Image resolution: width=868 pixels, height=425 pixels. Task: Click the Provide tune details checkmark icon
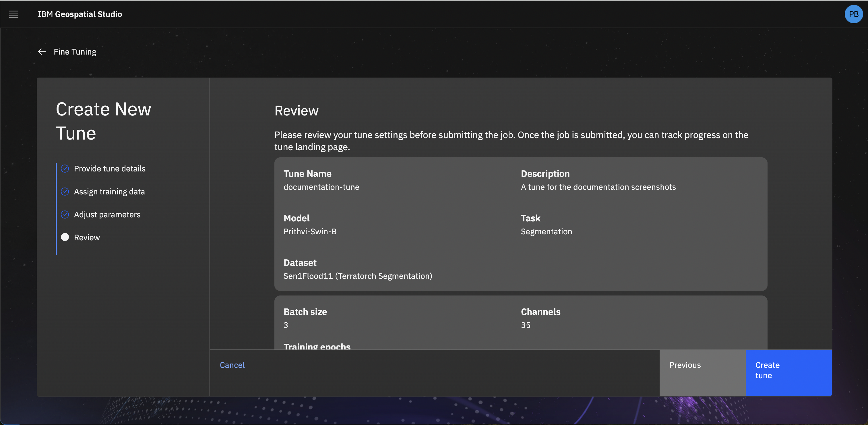[65, 169]
